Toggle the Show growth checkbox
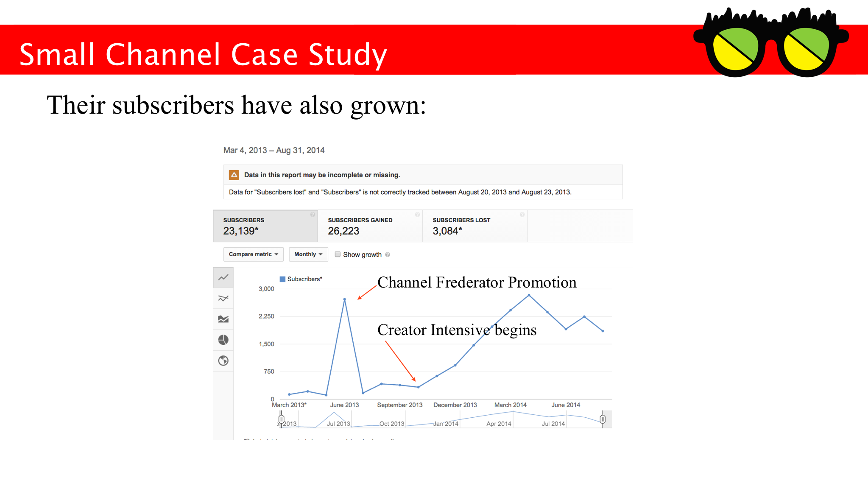868x486 pixels. 337,254
